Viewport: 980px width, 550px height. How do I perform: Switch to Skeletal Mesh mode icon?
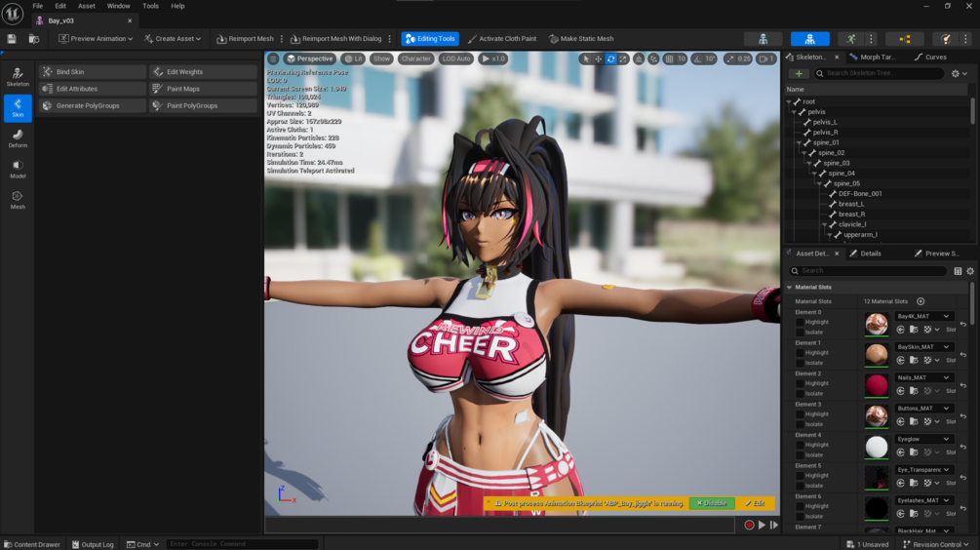coord(810,39)
